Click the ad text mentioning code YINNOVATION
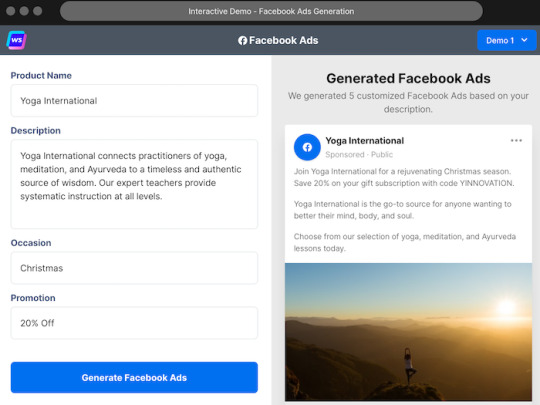 coord(404,177)
